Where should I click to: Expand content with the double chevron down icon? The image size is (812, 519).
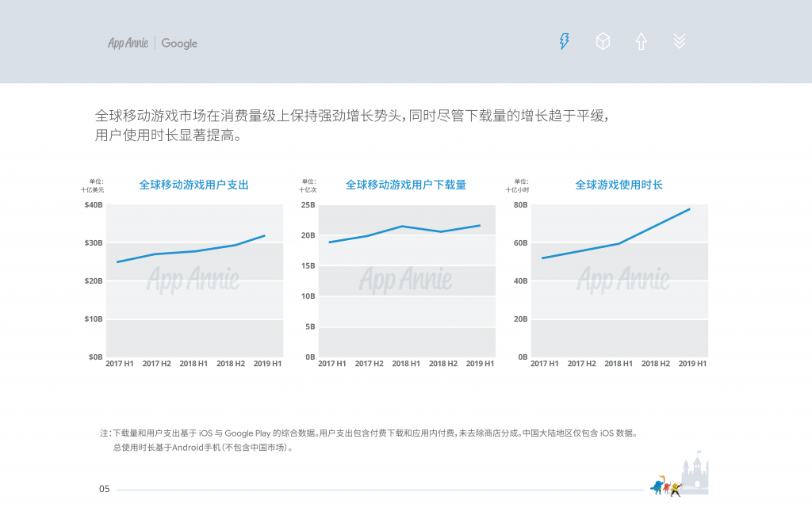pos(679,40)
